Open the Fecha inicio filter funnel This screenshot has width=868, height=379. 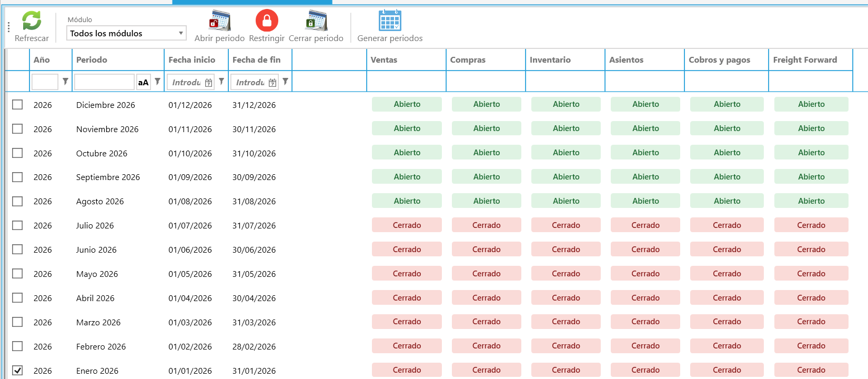click(221, 82)
